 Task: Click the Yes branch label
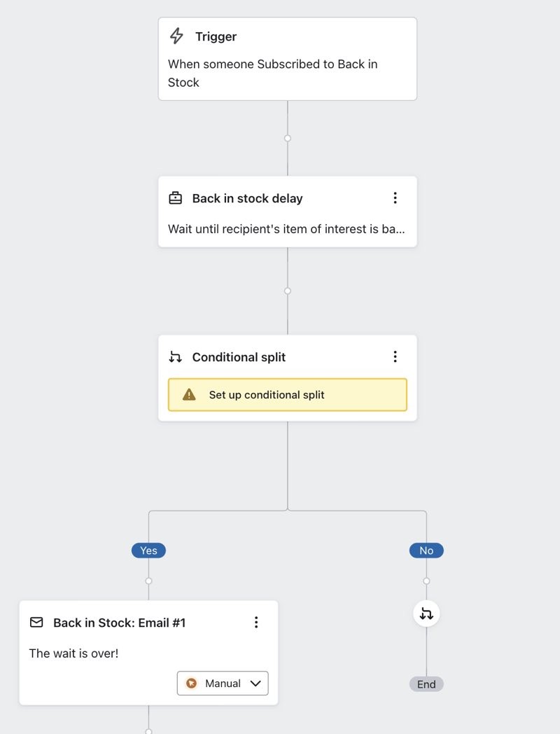(x=148, y=550)
